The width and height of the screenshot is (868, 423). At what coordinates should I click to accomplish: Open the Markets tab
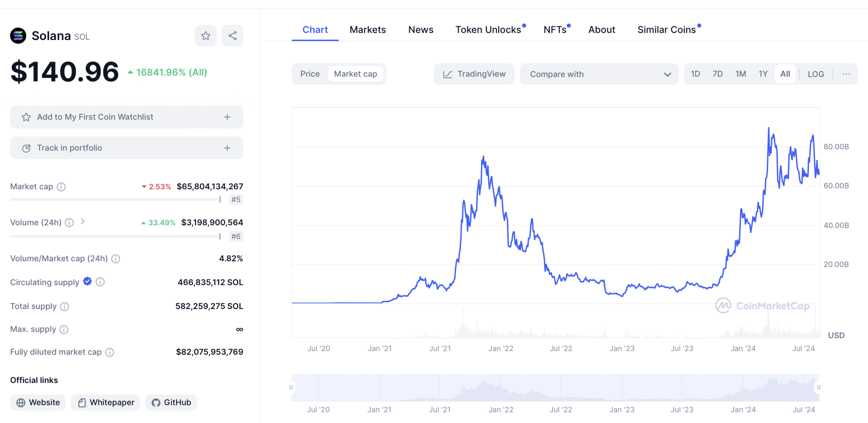(368, 30)
